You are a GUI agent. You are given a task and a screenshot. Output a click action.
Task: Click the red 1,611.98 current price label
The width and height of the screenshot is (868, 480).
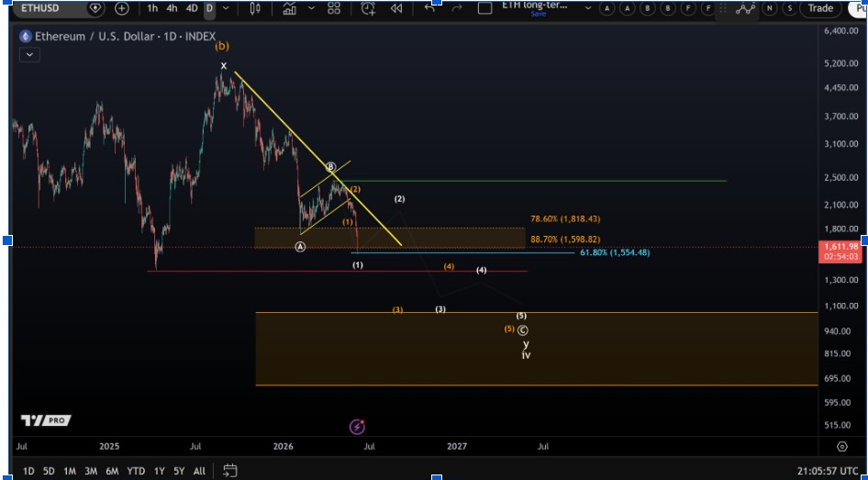(840, 251)
